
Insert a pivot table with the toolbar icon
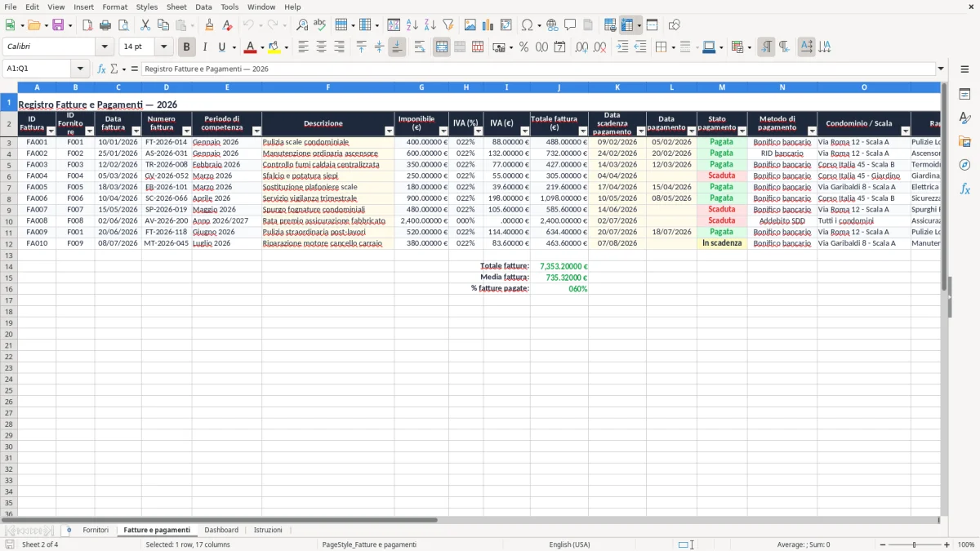(506, 25)
